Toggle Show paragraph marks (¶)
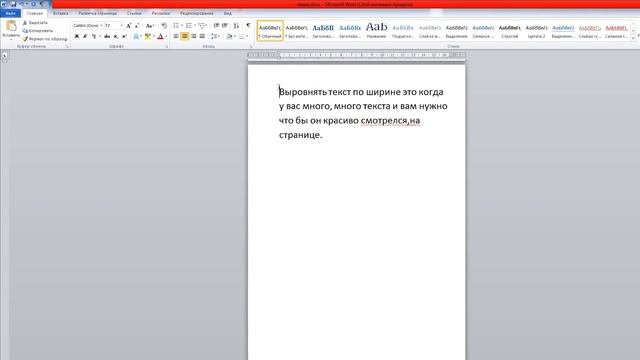Image resolution: width=640 pixels, height=360 pixels. (248, 26)
